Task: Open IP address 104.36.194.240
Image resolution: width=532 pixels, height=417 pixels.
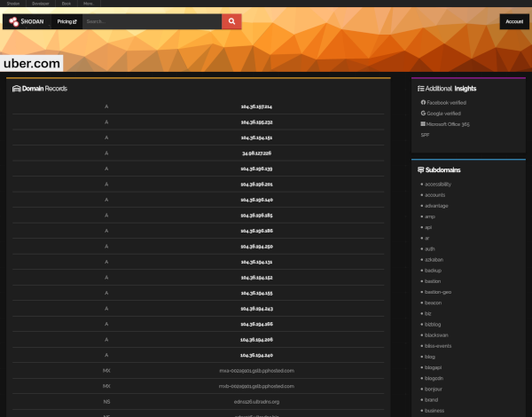Action: click(x=256, y=355)
